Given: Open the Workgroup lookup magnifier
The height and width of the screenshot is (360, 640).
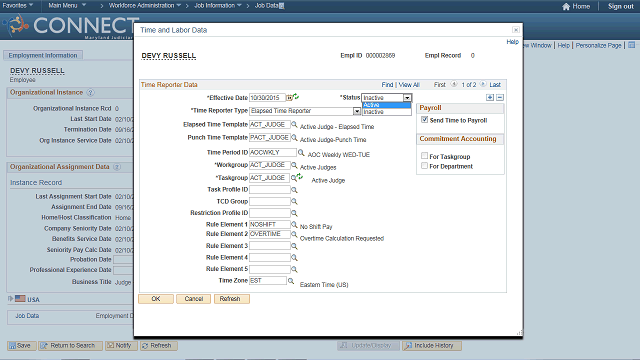Looking at the screenshot, I should pyautogui.click(x=294, y=165).
